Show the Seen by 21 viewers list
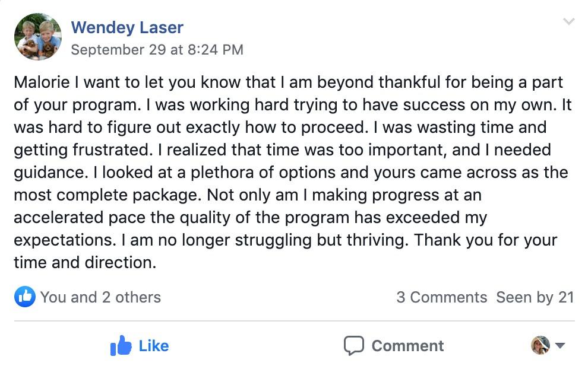This screenshot has height=366, width=588. click(535, 297)
